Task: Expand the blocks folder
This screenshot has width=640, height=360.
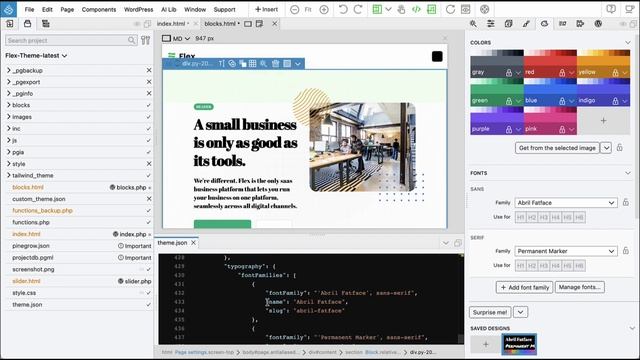Action: tap(9, 105)
